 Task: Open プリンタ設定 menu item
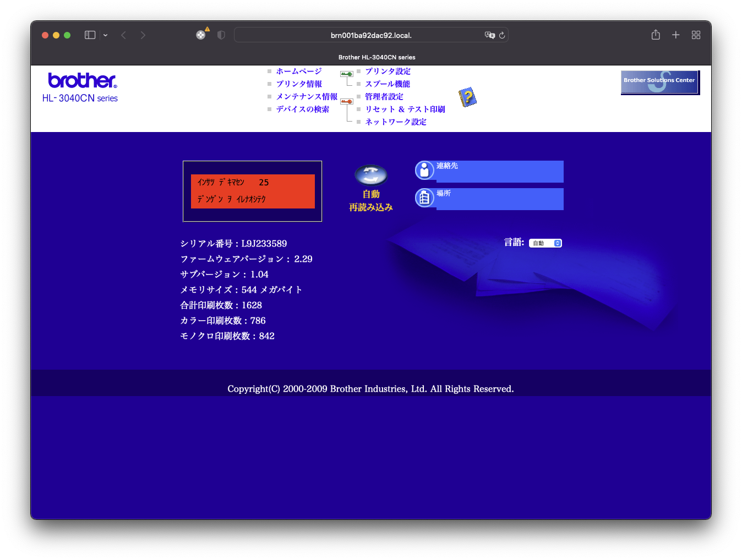388,72
